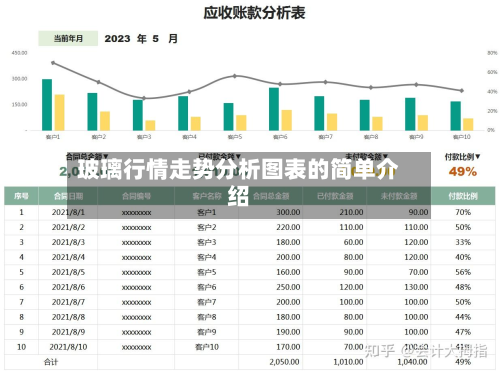The image size is (500, 371).
Task: Click the 49% payment ratio summary value
Action: (x=463, y=172)
